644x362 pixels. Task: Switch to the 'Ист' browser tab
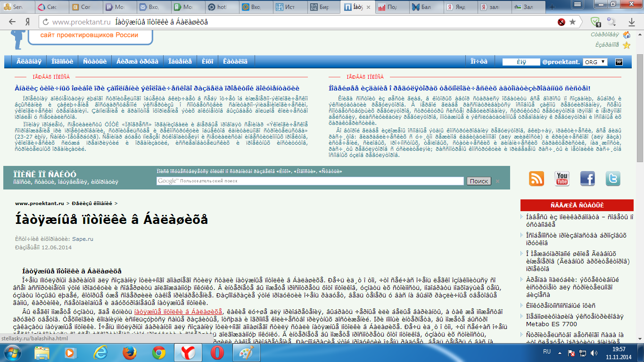[289, 7]
